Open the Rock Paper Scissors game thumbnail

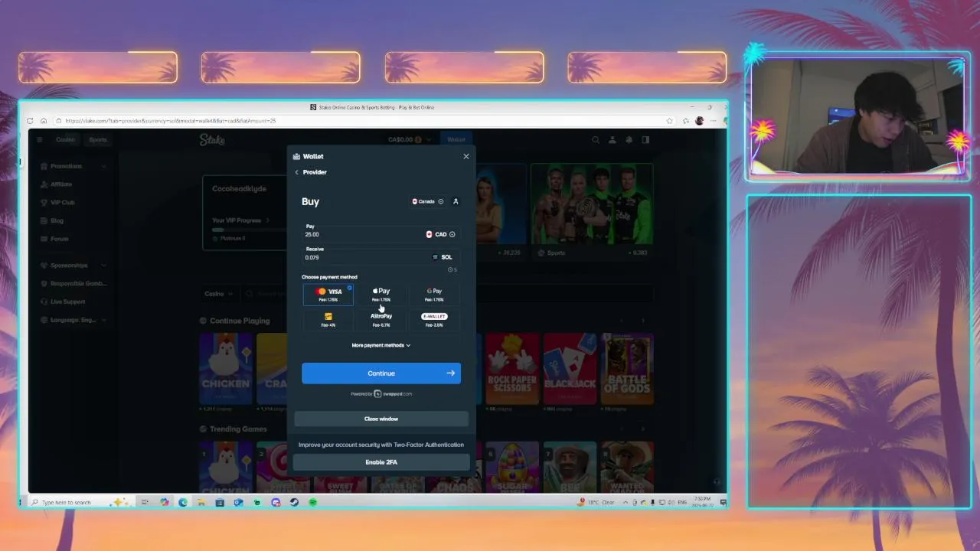512,368
